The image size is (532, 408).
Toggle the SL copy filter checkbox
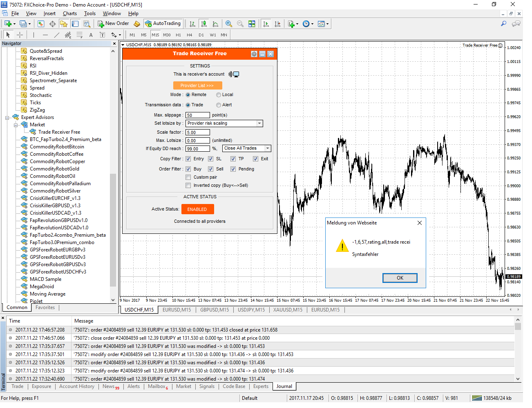pyautogui.click(x=211, y=159)
